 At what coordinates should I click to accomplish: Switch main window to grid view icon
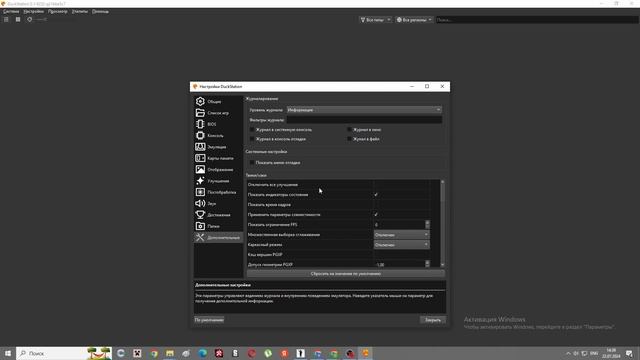(x=18, y=19)
